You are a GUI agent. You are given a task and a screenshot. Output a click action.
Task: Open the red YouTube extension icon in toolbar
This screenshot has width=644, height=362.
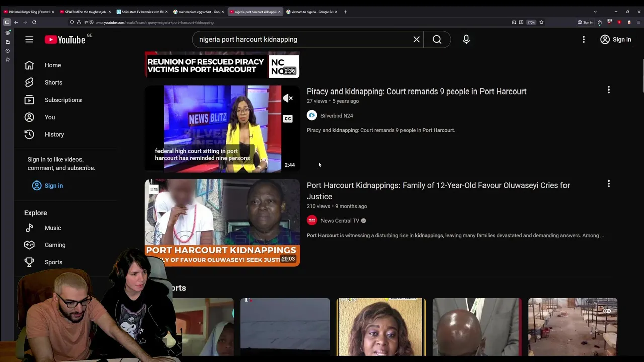click(x=619, y=22)
